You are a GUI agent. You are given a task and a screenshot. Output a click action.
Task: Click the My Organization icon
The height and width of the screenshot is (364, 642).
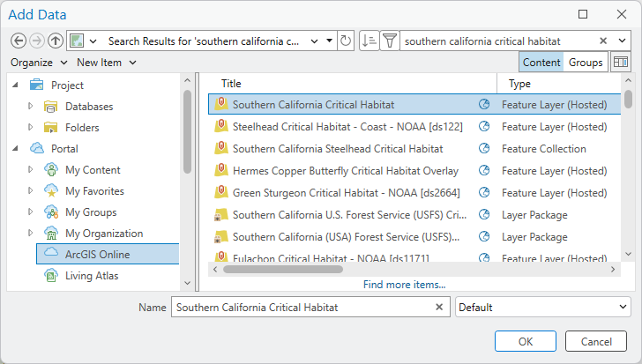tap(51, 234)
